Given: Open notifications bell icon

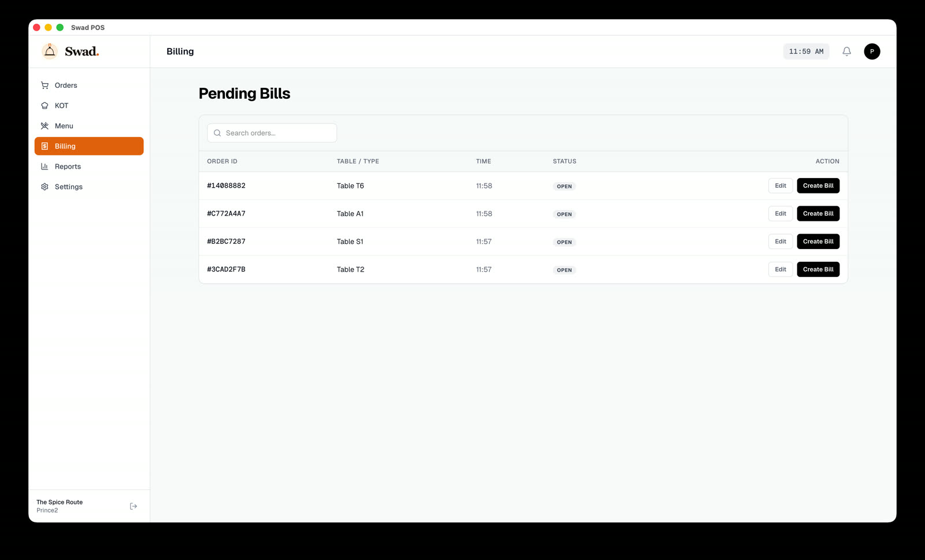Looking at the screenshot, I should 846,51.
